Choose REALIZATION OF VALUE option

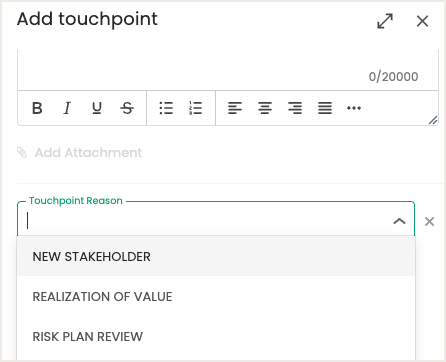point(216,296)
